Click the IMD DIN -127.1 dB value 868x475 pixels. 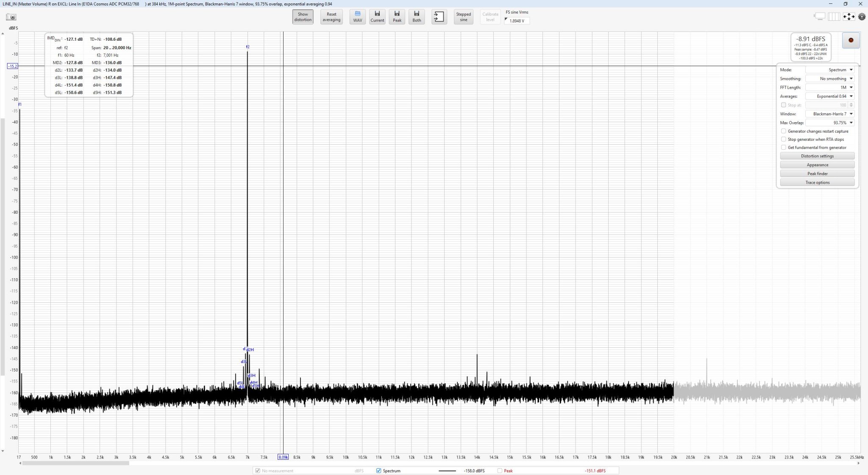point(73,39)
